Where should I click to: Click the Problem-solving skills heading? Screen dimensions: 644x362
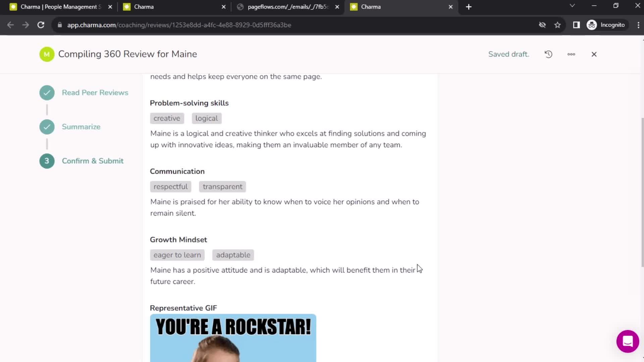coord(189,103)
